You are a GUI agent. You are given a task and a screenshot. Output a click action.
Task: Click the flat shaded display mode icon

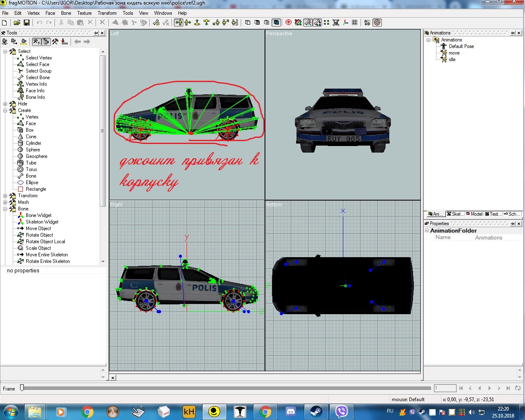tap(257, 23)
